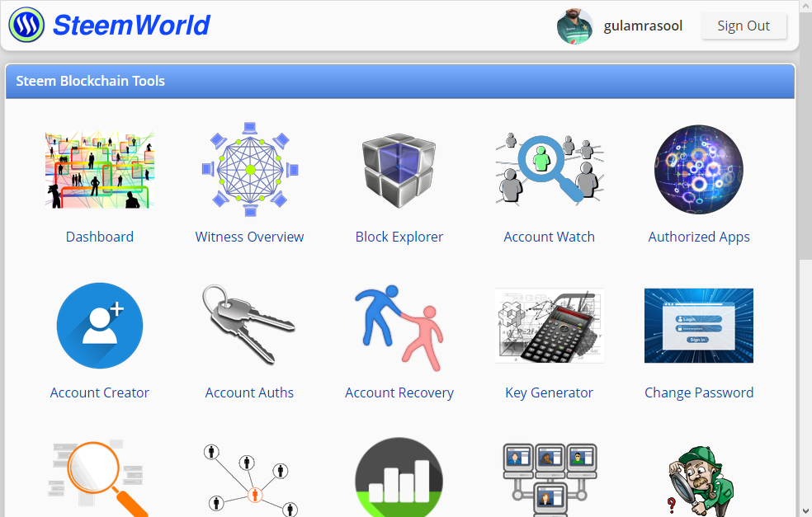Open the Block Explorer cube icon

399,170
